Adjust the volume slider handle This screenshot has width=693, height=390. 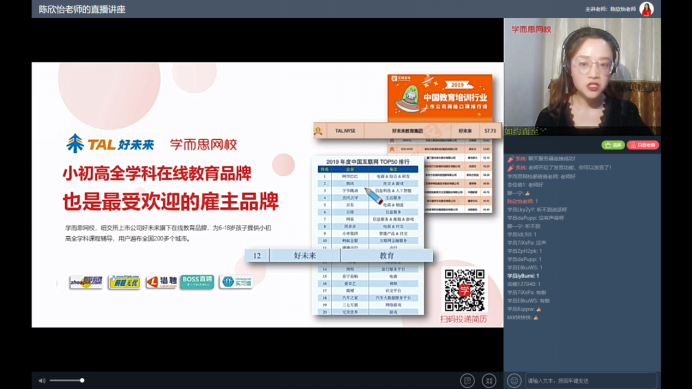coord(82,380)
